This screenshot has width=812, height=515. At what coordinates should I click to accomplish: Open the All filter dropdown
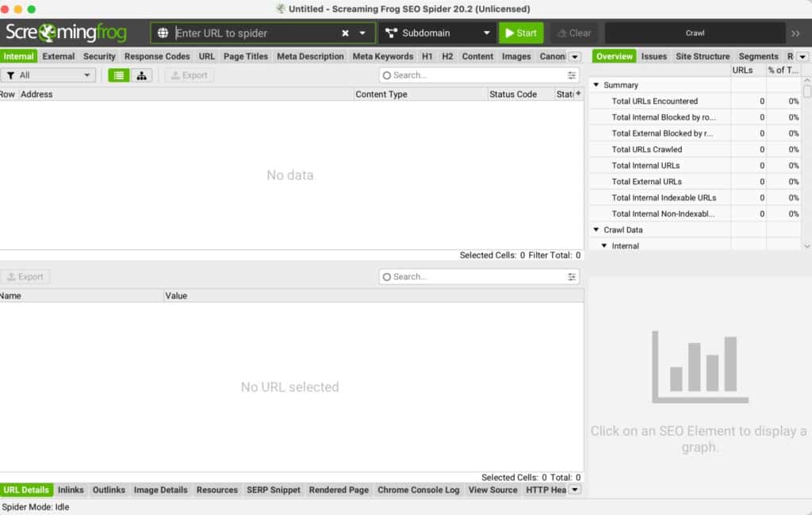pos(48,75)
